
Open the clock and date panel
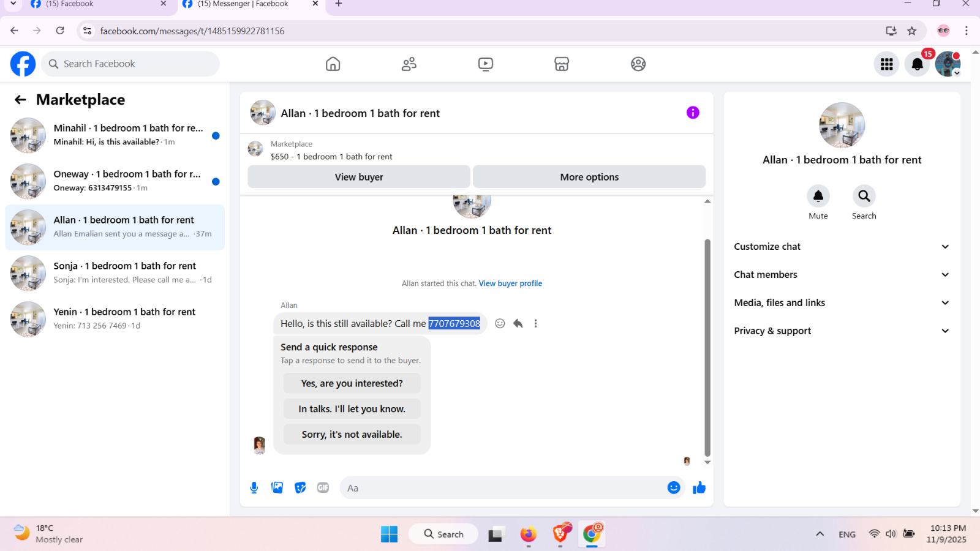(948, 534)
